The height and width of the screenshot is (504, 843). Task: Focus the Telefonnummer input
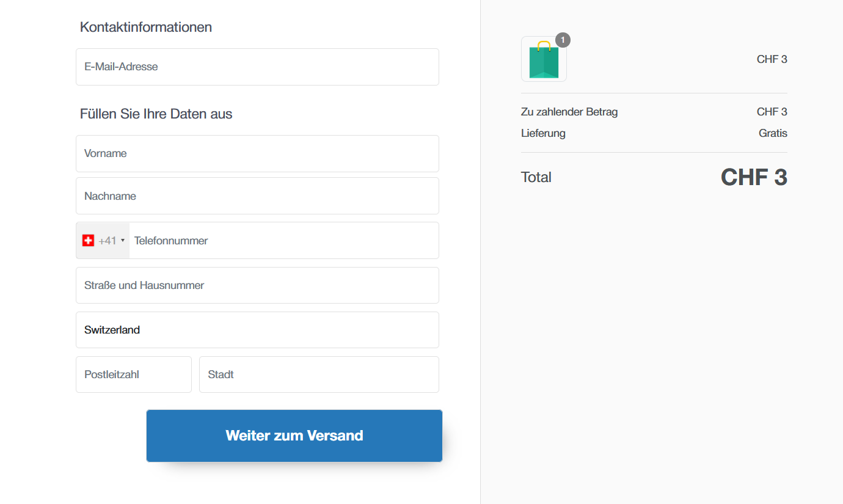tap(284, 241)
